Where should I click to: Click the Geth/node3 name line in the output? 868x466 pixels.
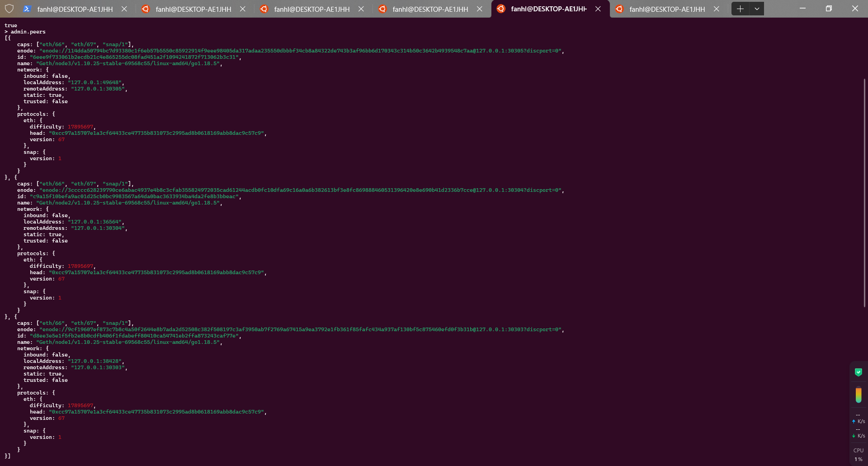[129, 63]
